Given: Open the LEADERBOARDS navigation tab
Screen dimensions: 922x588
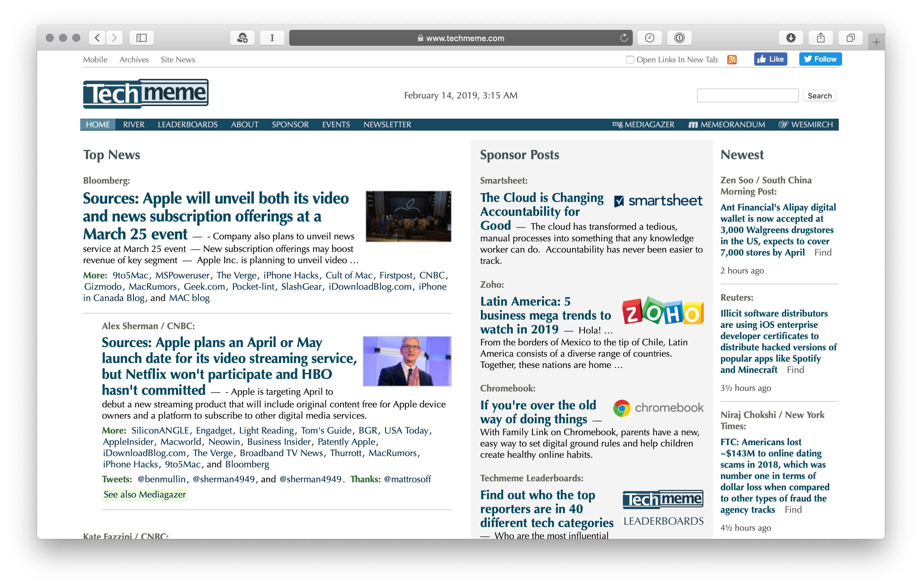Looking at the screenshot, I should point(187,124).
